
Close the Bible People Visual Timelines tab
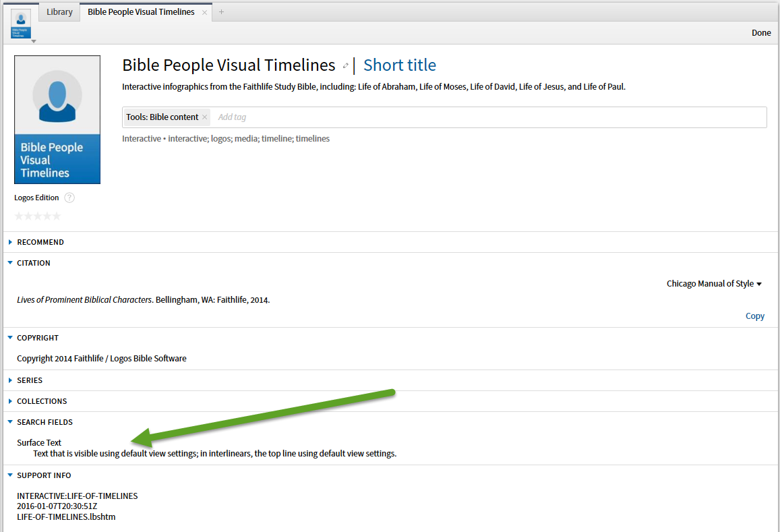tap(204, 12)
